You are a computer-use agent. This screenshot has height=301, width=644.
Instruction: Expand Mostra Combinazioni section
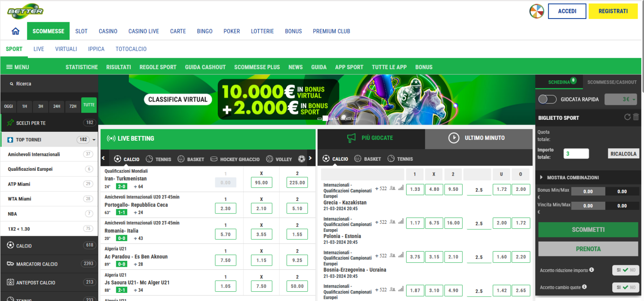click(x=541, y=177)
